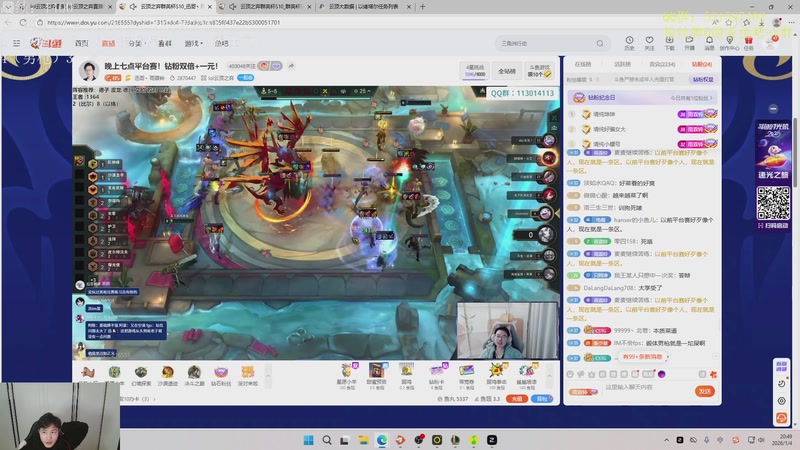The width and height of the screenshot is (800, 450).
Task: Select 赛事 in top navigation
Action: pos(164,43)
